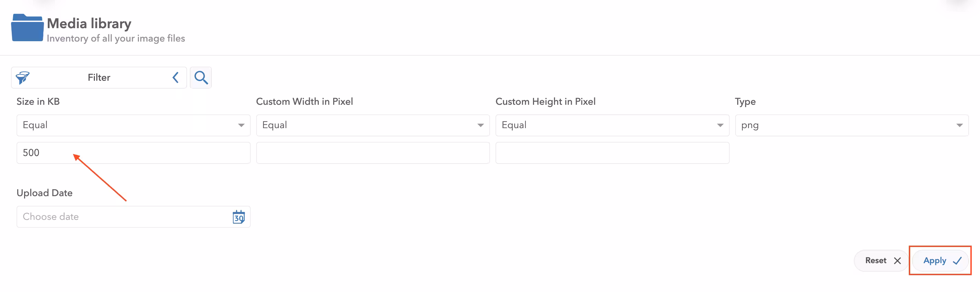
Task: Click the filter funnel icon
Action: pyautogui.click(x=22, y=78)
